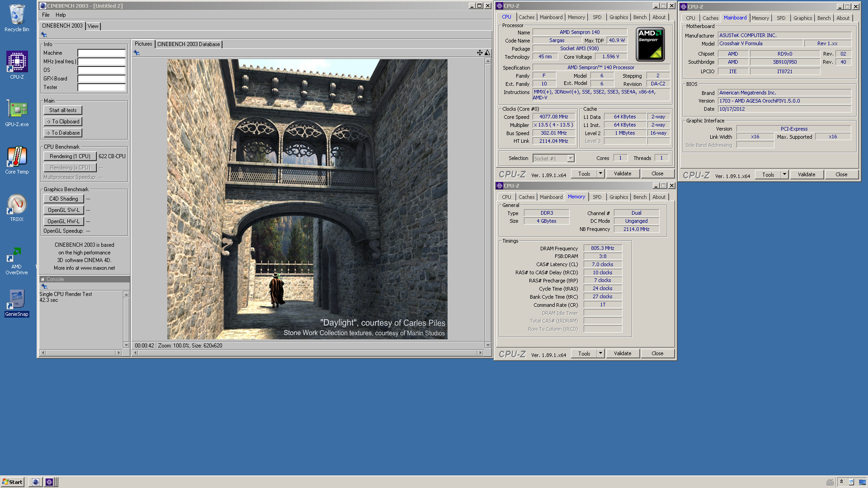Click the Core Speed value 4077.08 MHz

[553, 117]
